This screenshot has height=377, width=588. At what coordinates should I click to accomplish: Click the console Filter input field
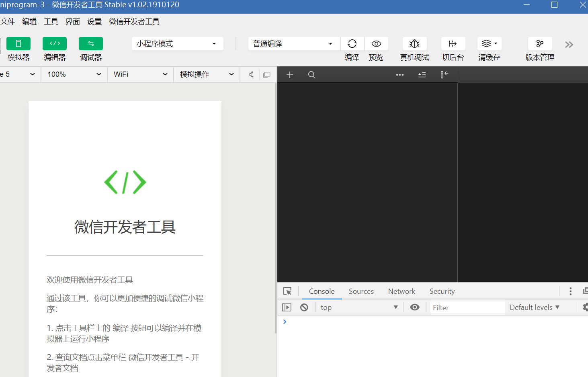tap(466, 307)
